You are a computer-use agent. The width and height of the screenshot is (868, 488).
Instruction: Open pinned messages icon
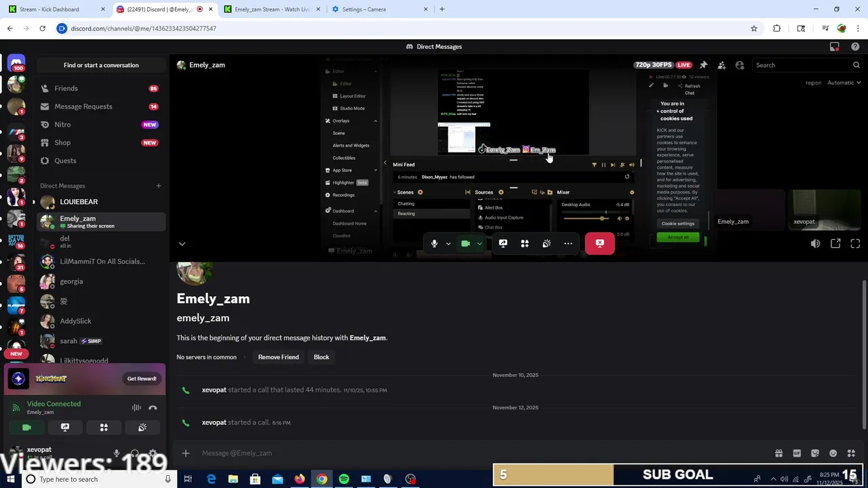703,65
